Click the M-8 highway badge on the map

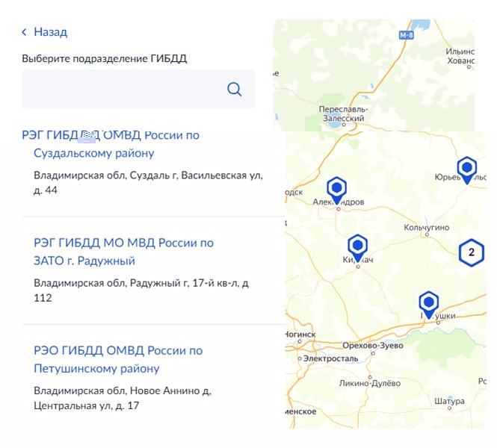point(406,35)
